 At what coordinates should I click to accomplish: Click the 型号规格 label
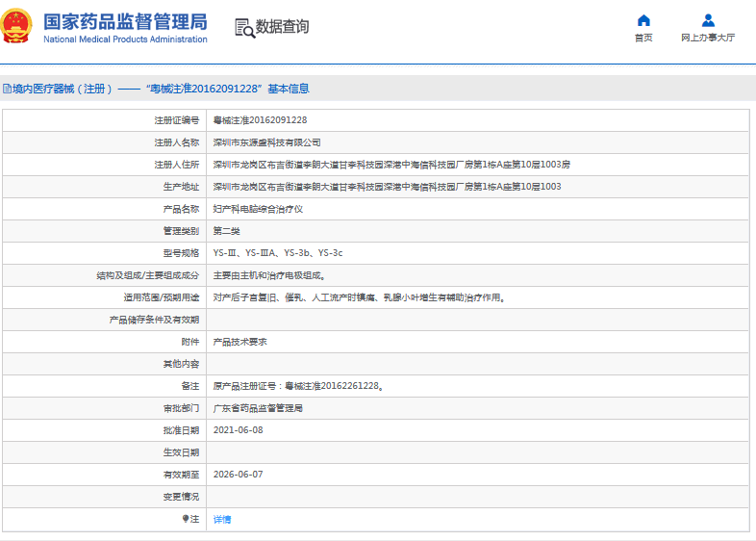181,253
